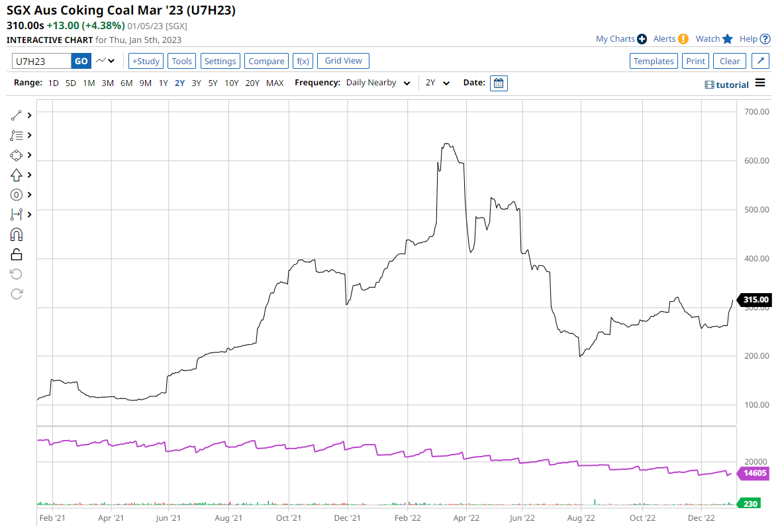This screenshot has height=532, width=782.
Task: Toggle the drawing lock padlock icon
Action: [17, 254]
